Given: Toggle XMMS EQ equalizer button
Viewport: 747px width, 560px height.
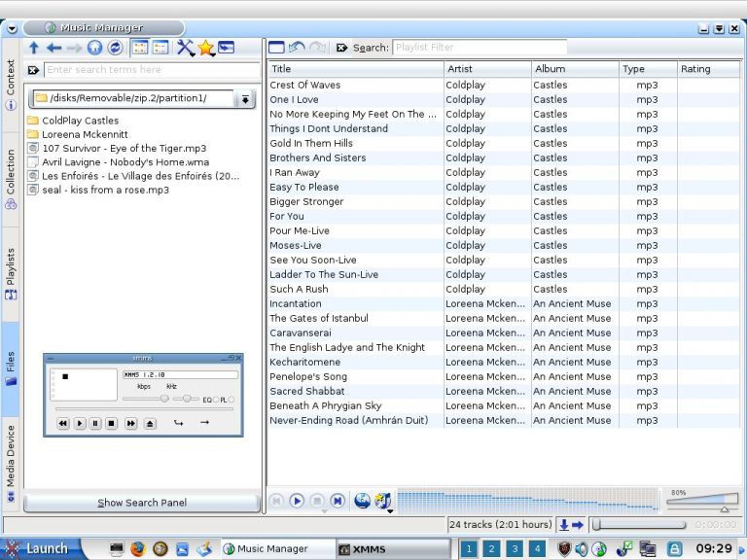Looking at the screenshot, I should tap(210, 400).
